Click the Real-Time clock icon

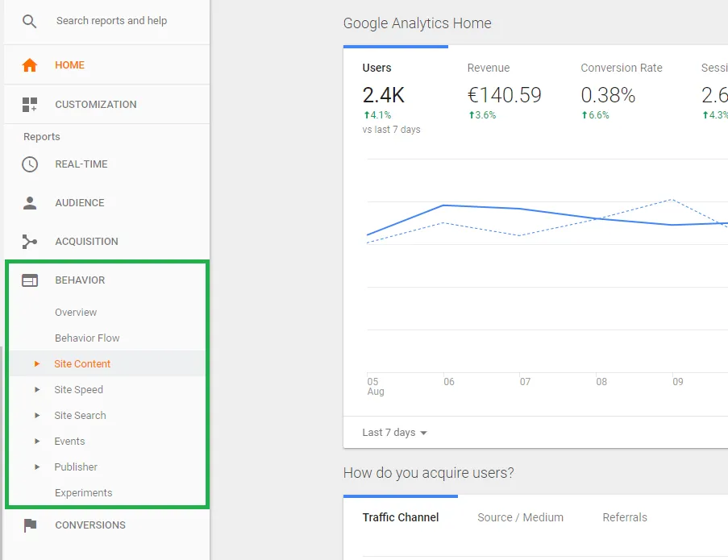click(30, 164)
